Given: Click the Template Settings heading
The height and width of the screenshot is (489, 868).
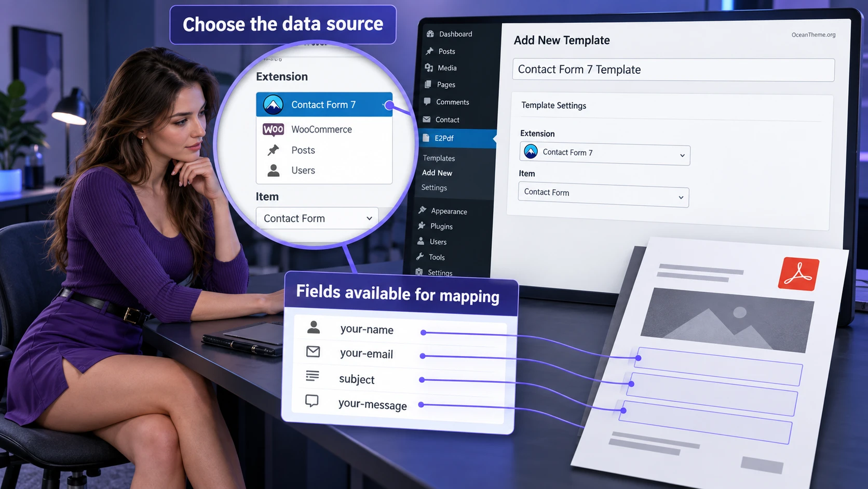Looking at the screenshot, I should coord(553,105).
